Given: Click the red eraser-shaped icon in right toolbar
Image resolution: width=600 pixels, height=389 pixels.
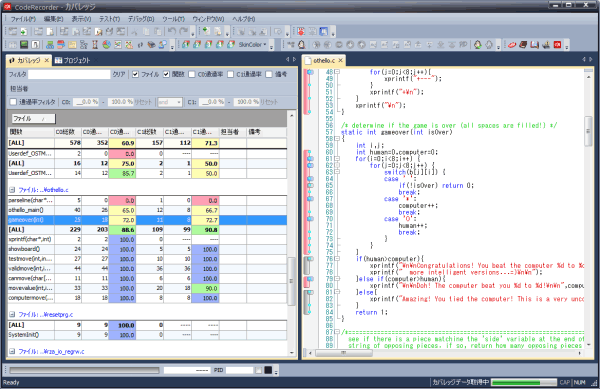Looking at the screenshot, I should tap(512, 45).
